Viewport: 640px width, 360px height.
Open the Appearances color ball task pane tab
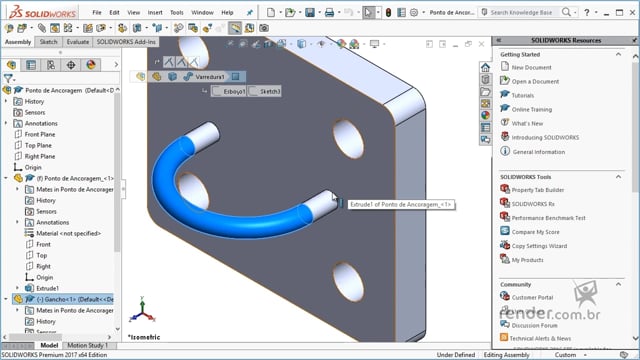click(x=485, y=116)
